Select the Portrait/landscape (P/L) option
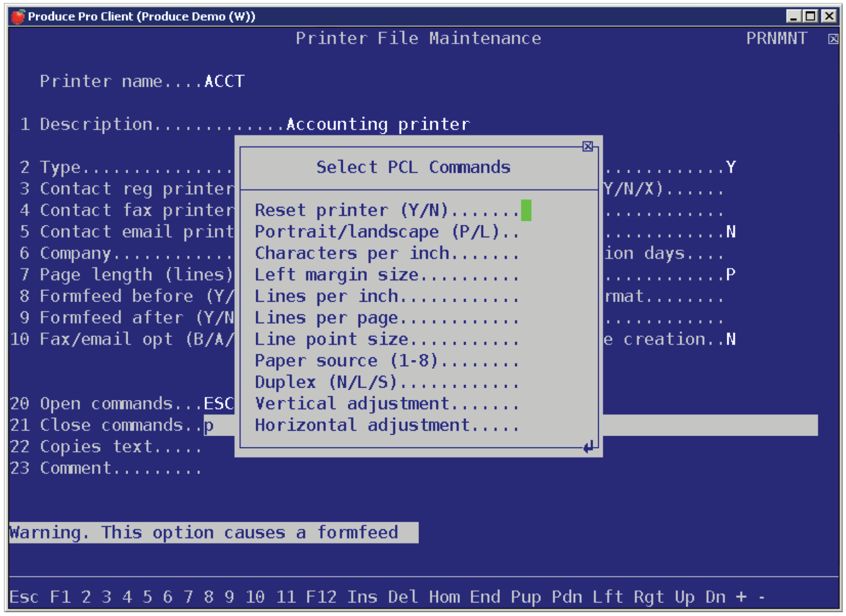The image size is (846, 616). click(x=386, y=232)
